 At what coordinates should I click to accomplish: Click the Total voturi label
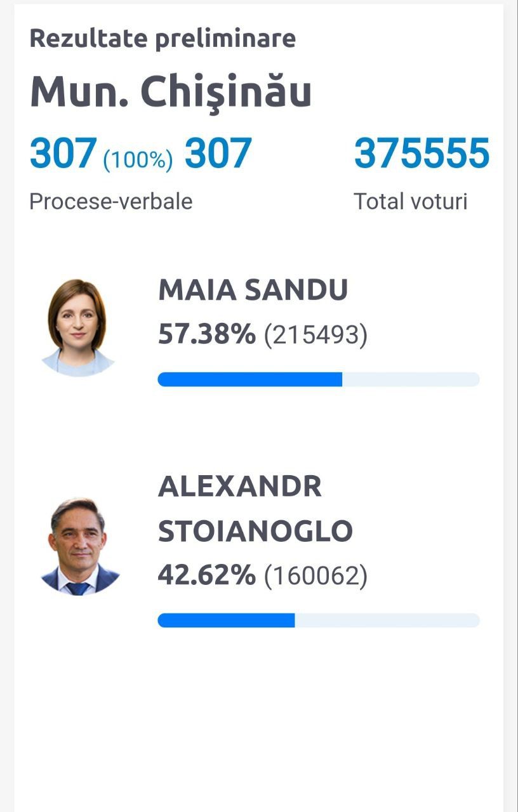[x=411, y=202]
